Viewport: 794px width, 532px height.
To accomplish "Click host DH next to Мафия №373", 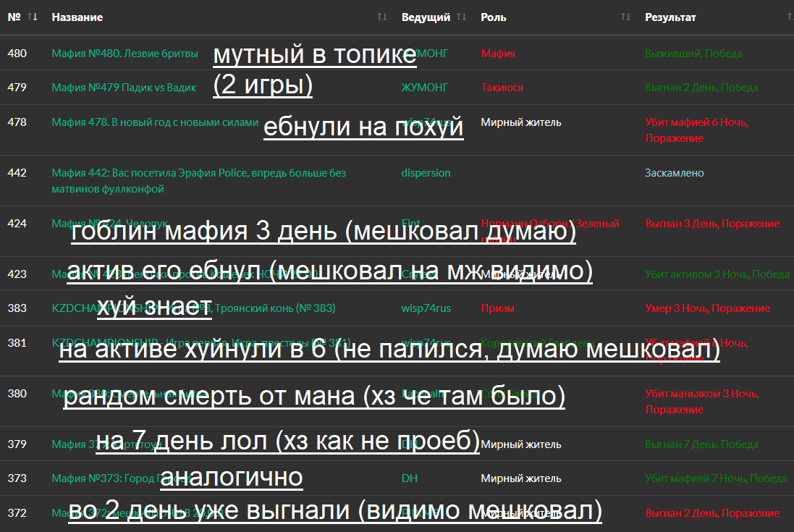I will [408, 478].
